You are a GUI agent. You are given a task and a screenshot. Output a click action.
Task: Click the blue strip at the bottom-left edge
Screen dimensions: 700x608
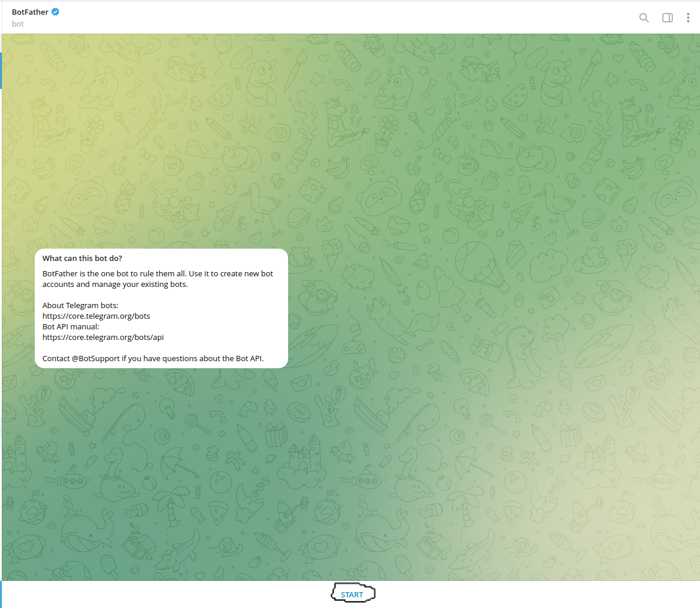[x=1, y=594]
